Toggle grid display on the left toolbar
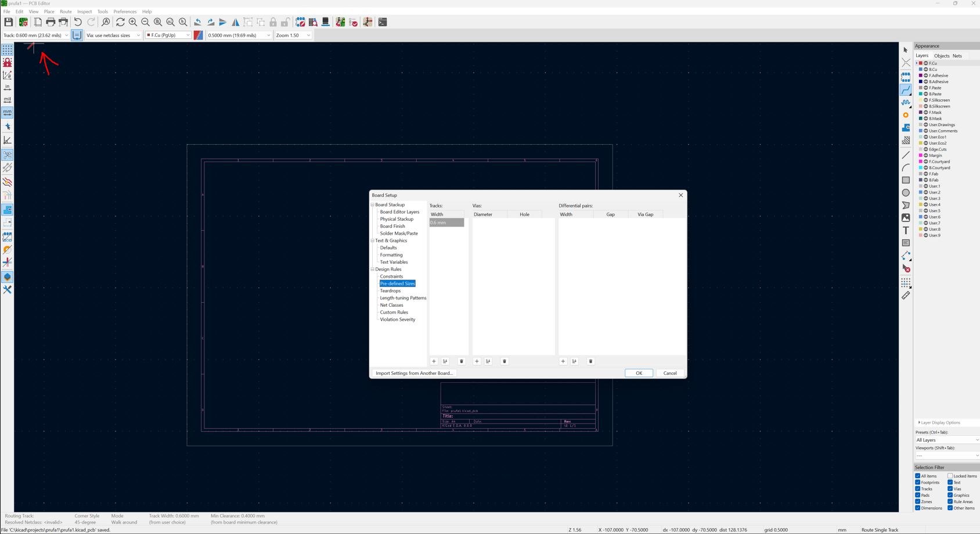Image resolution: width=980 pixels, height=534 pixels. coord(8,50)
